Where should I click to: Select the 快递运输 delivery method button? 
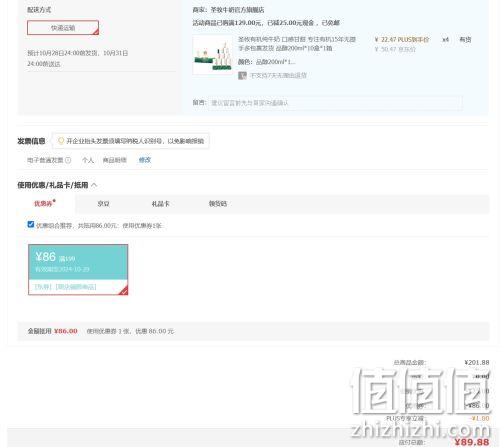pos(63,28)
